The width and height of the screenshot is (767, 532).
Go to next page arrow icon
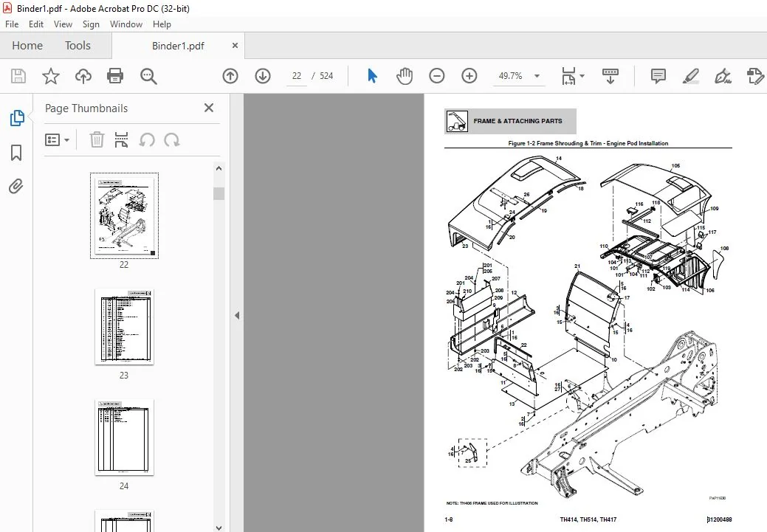263,76
